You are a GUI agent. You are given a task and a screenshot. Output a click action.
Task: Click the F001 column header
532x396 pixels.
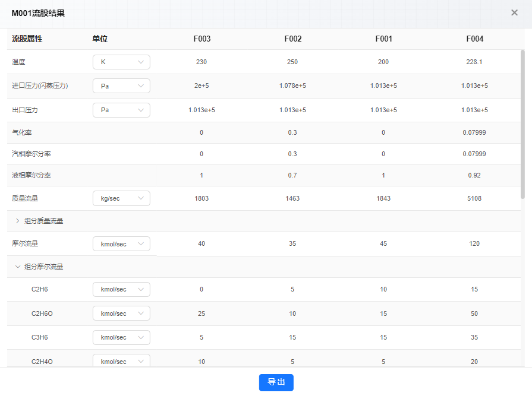click(x=384, y=39)
